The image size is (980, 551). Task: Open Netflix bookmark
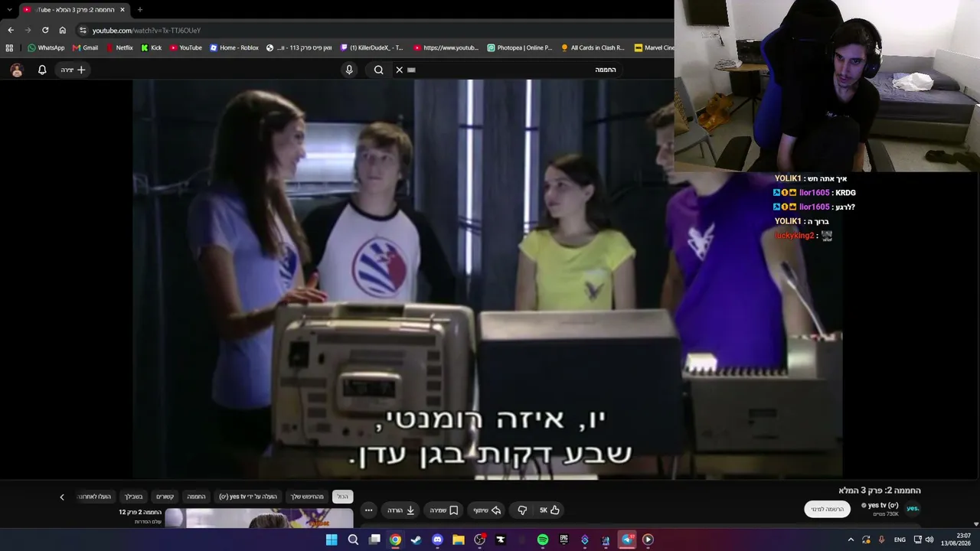[119, 47]
